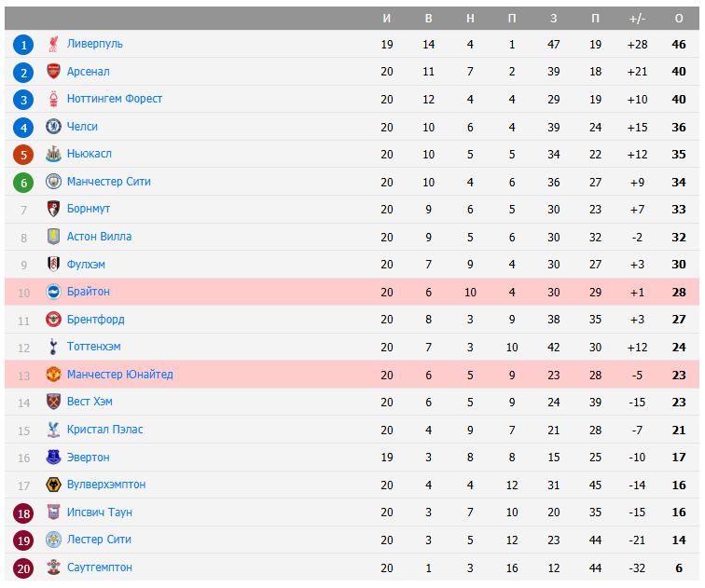Viewport: 705px width, 588px height.
Task: Open the Ноттингем Форест team link
Action: [x=115, y=99]
